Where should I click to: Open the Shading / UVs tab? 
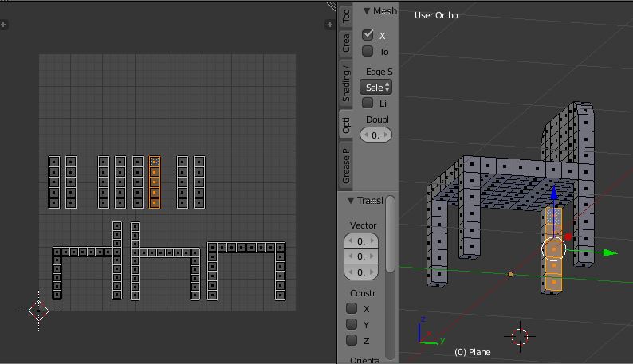click(345, 84)
